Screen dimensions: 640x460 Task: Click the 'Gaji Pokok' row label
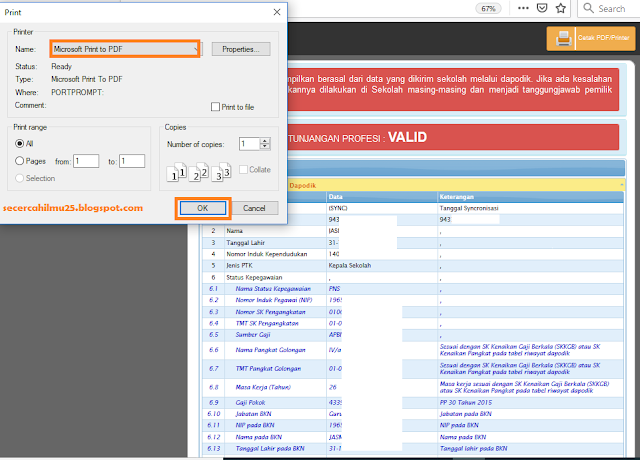click(250, 402)
